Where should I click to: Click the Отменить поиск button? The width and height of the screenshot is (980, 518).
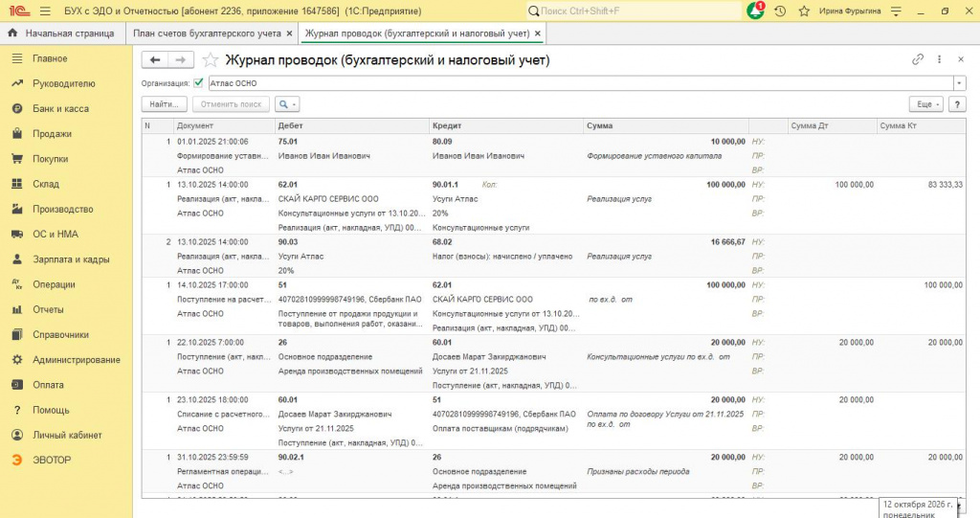pyautogui.click(x=232, y=104)
